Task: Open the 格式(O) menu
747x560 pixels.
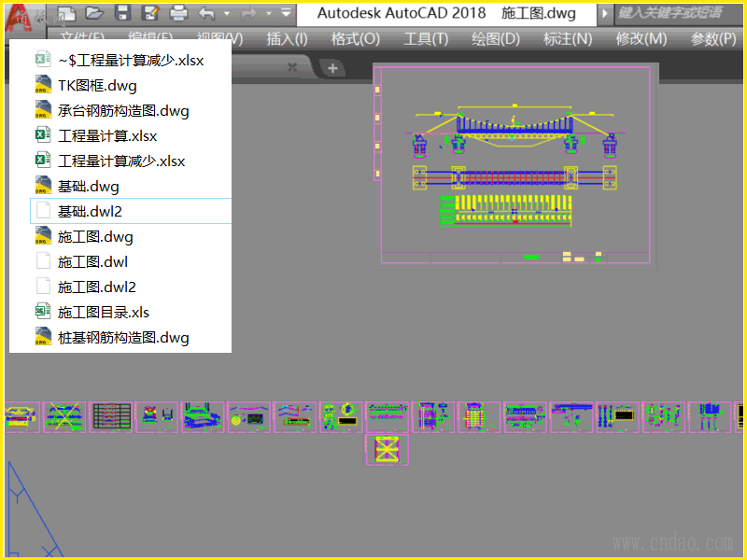Action: [x=356, y=38]
